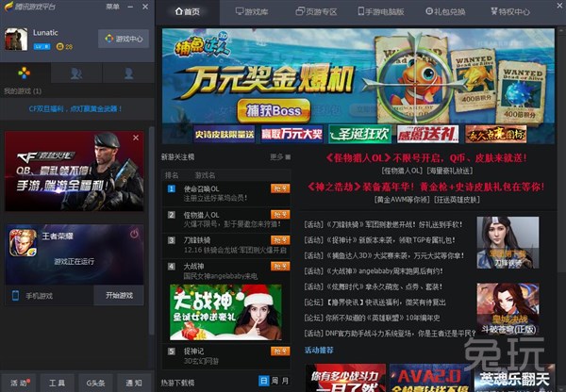This screenshot has width=566, height=392.
Task: Select the 日 download ranking toggle
Action: click(x=264, y=381)
